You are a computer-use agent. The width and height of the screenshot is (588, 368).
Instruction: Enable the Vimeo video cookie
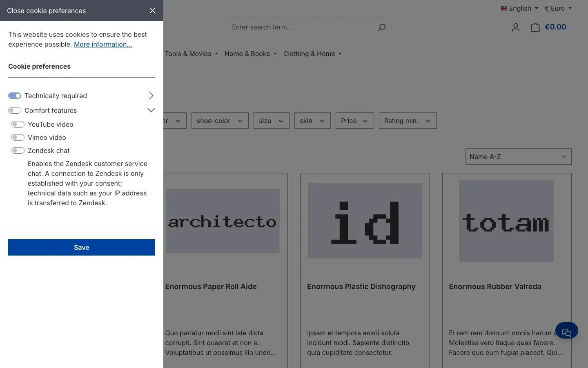(18, 137)
